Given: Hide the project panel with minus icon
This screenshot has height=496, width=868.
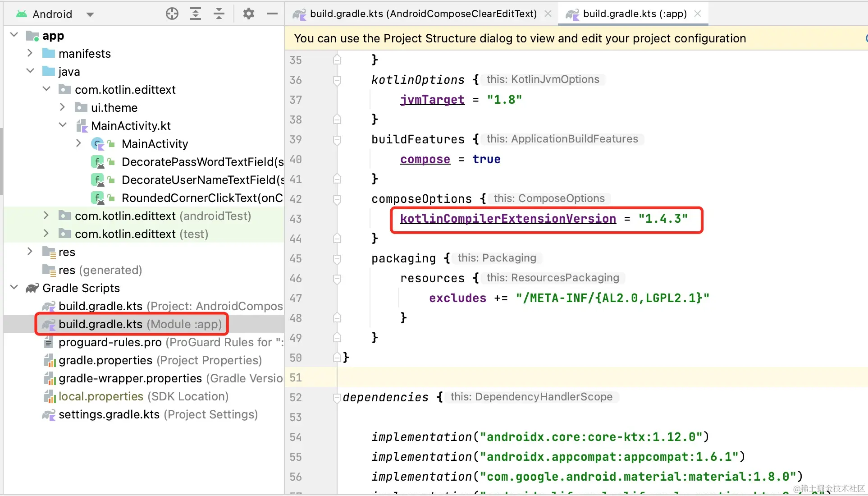Looking at the screenshot, I should pos(272,14).
